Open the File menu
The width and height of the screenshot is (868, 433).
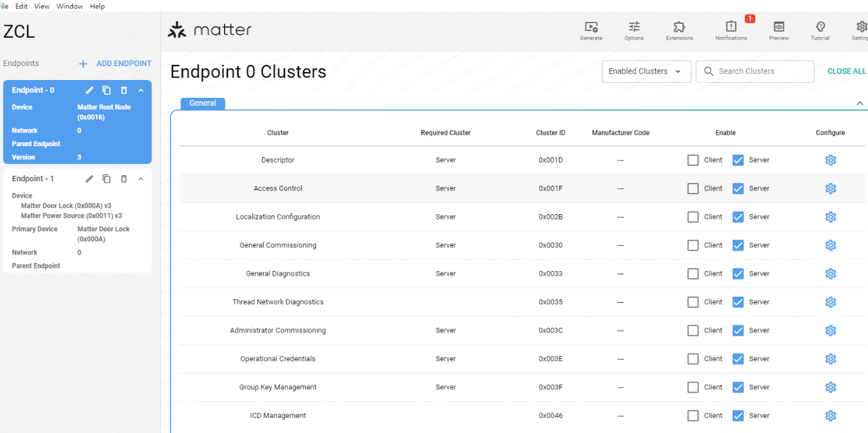coord(4,6)
